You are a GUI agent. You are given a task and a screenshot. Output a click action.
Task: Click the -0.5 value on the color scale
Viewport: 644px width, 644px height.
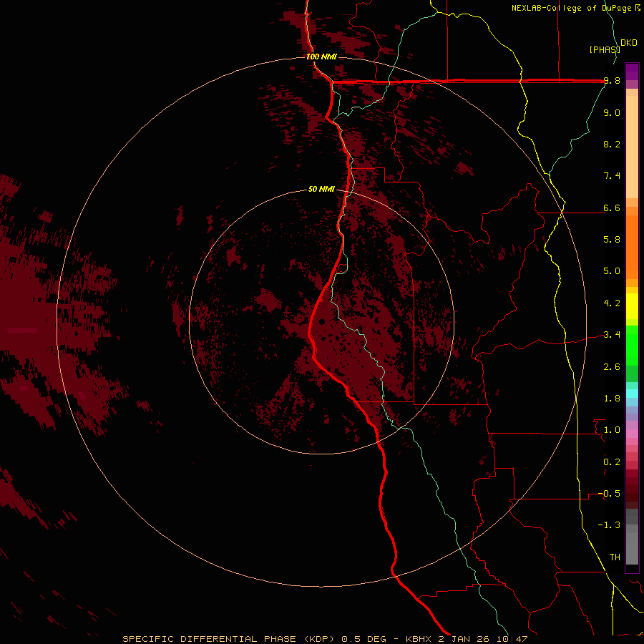tap(609, 494)
